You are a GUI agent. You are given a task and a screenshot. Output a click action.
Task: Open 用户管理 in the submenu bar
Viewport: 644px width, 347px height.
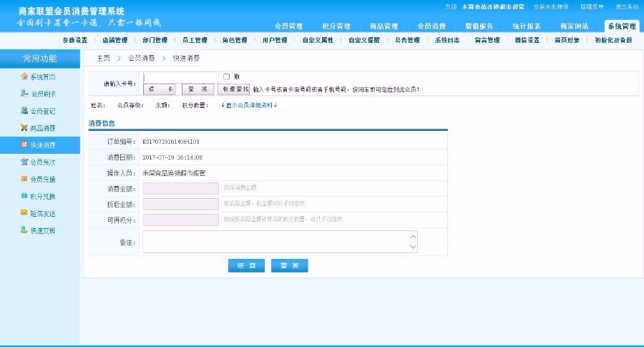point(275,40)
